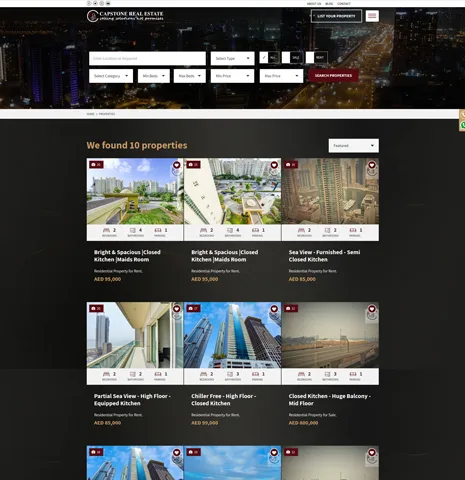Click bedroom icon on Huge Balcony card
Screen dimensions: 465x480
[x=301, y=374]
